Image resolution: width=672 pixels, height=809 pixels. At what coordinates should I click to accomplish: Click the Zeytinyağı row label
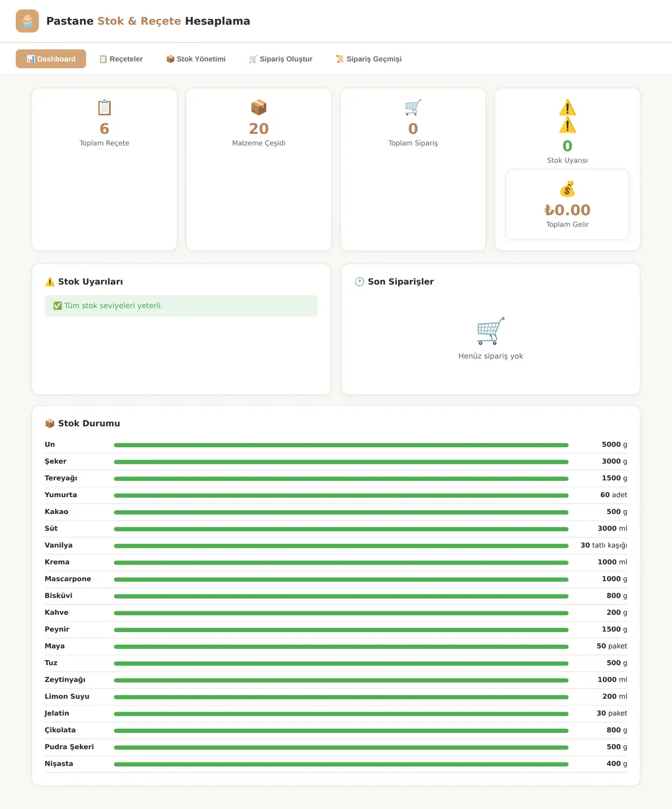[65, 680]
